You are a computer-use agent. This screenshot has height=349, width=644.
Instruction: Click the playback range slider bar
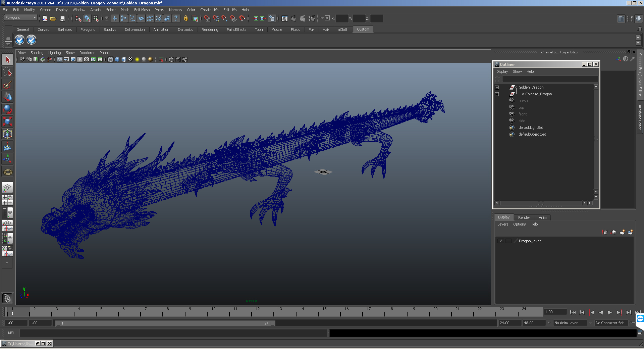click(165, 323)
